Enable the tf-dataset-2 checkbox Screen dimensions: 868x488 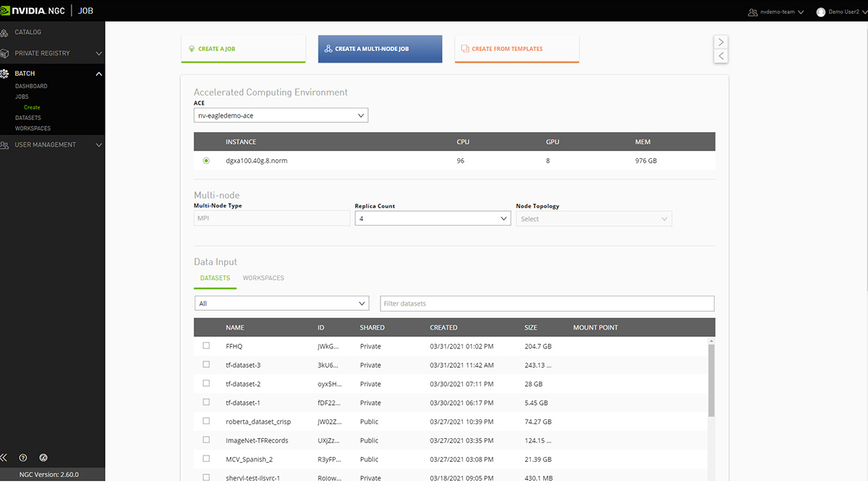[206, 384]
